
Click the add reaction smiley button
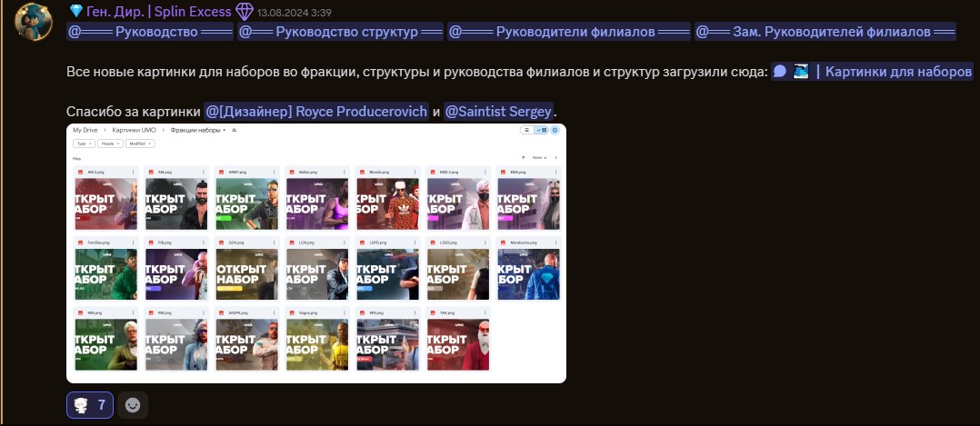pos(133,405)
